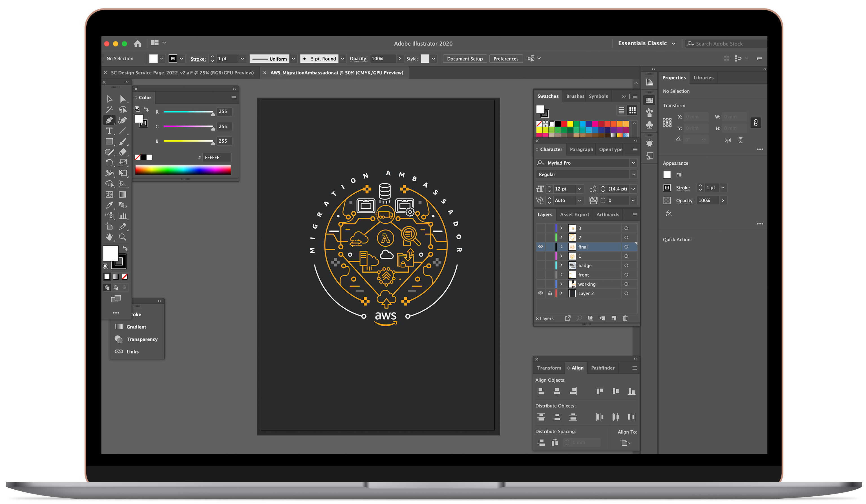Pick the Line Segment tool

(123, 131)
